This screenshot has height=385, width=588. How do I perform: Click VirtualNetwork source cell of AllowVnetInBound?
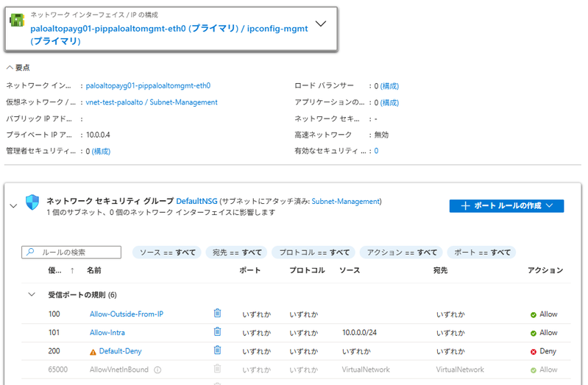[366, 370]
